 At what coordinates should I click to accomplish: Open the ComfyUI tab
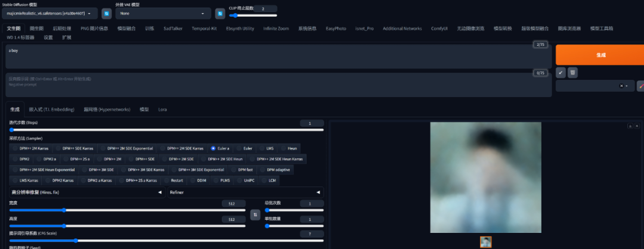(x=439, y=29)
